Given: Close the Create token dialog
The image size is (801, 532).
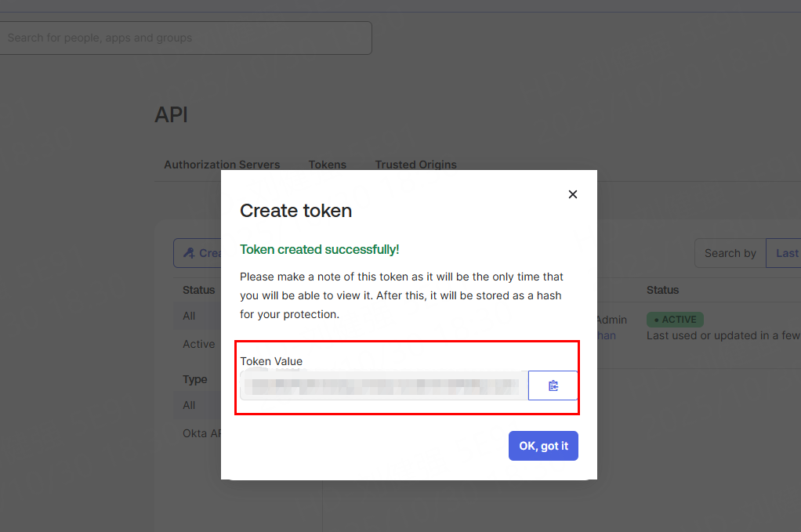Looking at the screenshot, I should 573,194.
